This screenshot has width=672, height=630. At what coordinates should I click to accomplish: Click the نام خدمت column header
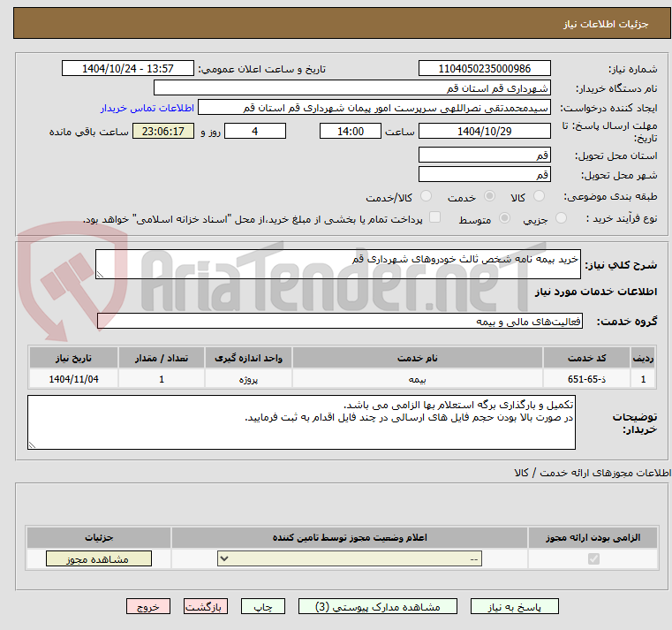tap(418, 358)
